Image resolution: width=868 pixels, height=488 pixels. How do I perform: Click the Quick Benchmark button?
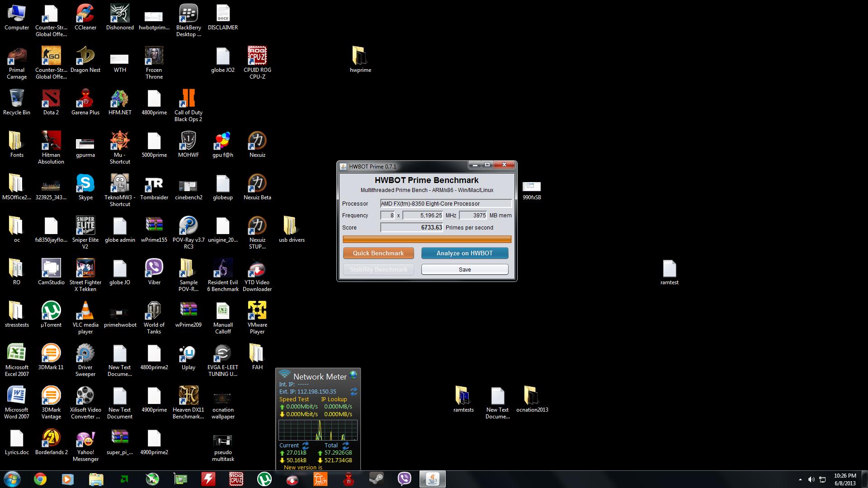coord(378,253)
